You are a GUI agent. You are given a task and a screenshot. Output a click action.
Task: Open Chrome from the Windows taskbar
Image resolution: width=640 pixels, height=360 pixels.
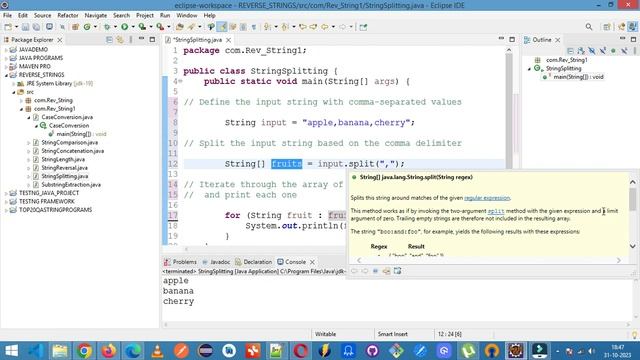[x=84, y=351]
